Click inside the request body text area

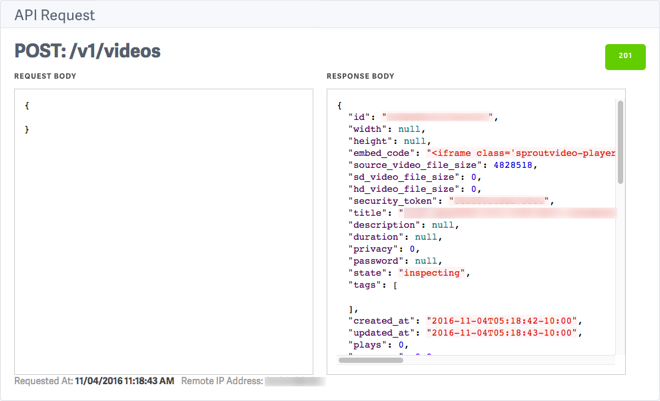164,231
